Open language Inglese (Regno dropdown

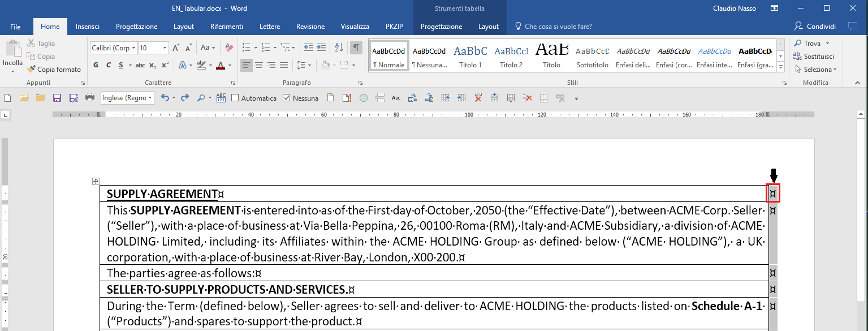click(x=150, y=98)
